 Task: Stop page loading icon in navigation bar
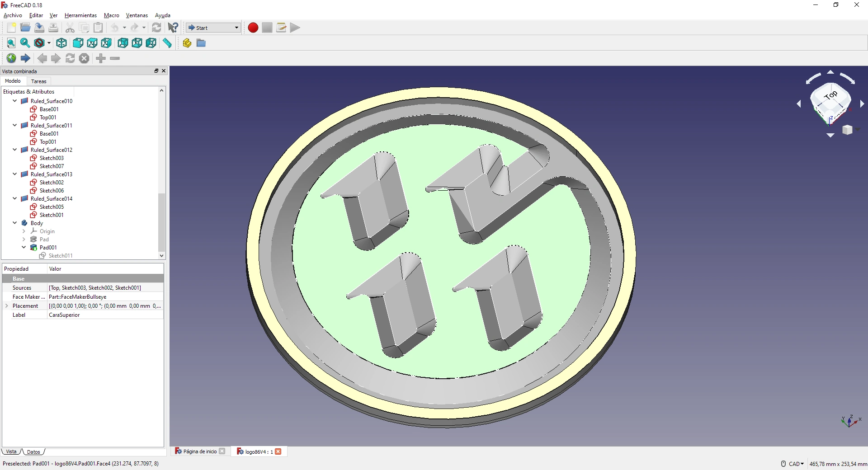click(x=84, y=58)
